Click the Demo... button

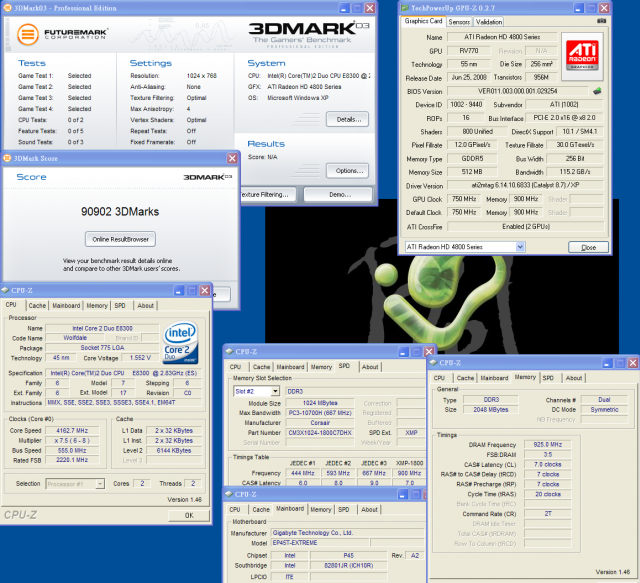pos(338,194)
